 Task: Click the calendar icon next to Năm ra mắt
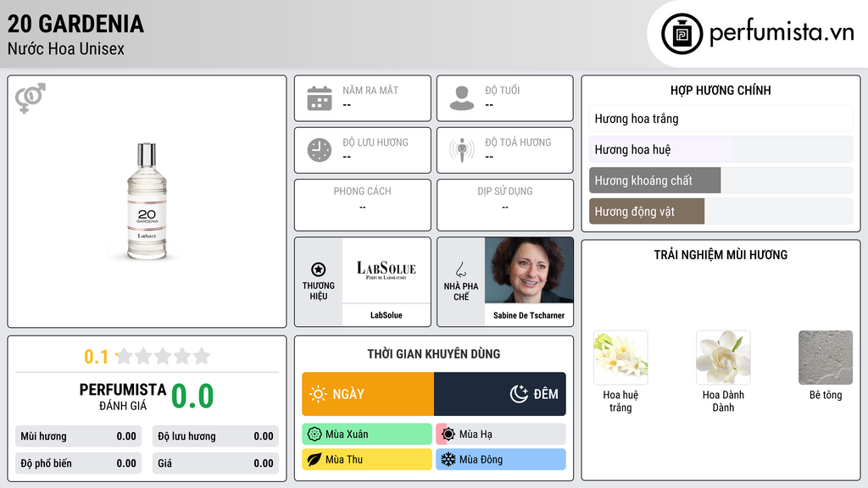coord(320,98)
